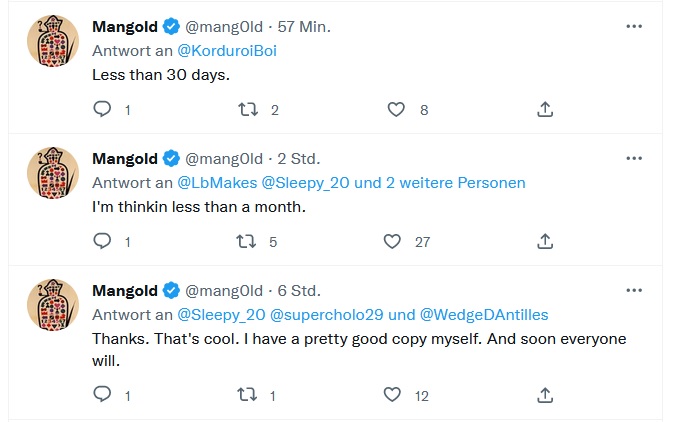
Task: Open more options on the 6 Std. tweet
Action: (634, 290)
